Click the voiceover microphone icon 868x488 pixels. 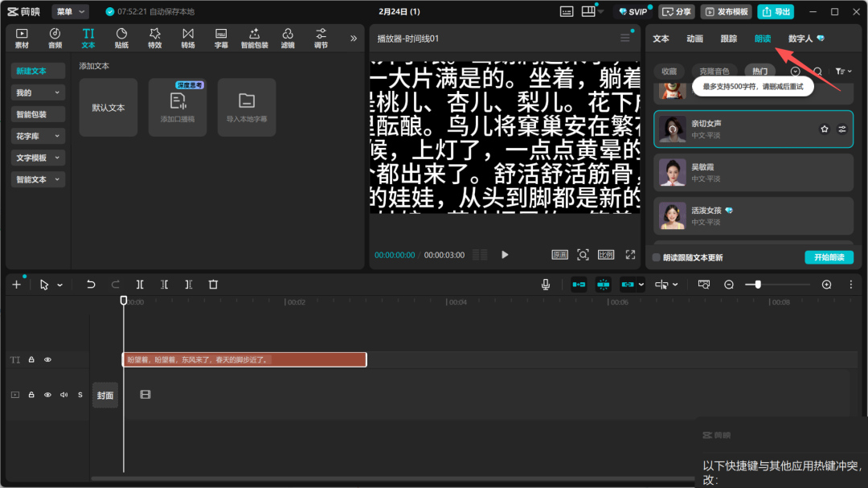[x=546, y=284]
